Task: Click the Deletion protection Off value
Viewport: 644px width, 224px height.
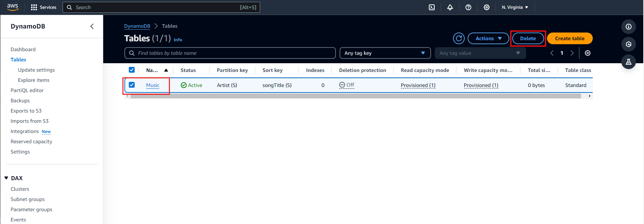Action: pos(347,85)
